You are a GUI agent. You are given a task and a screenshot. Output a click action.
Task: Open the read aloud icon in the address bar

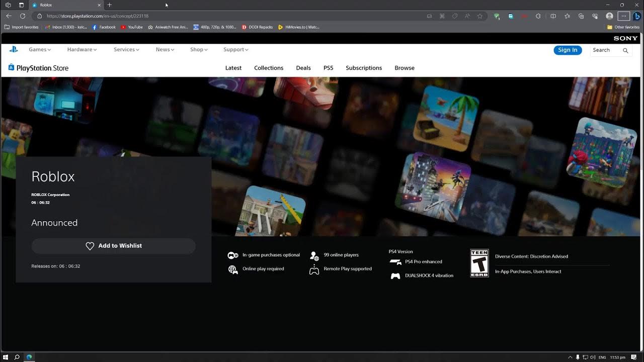pos(467,16)
